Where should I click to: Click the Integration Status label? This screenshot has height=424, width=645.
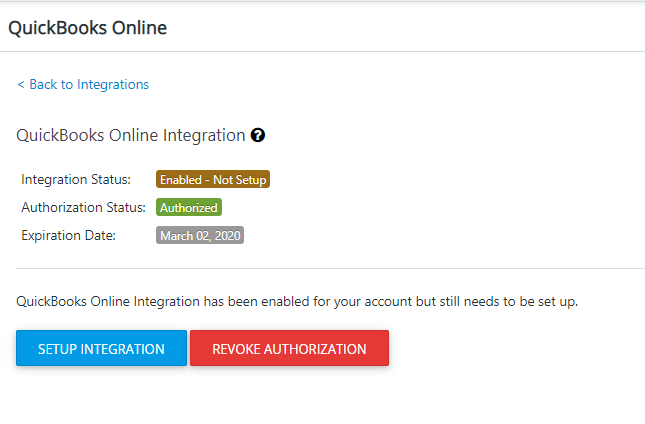click(76, 179)
